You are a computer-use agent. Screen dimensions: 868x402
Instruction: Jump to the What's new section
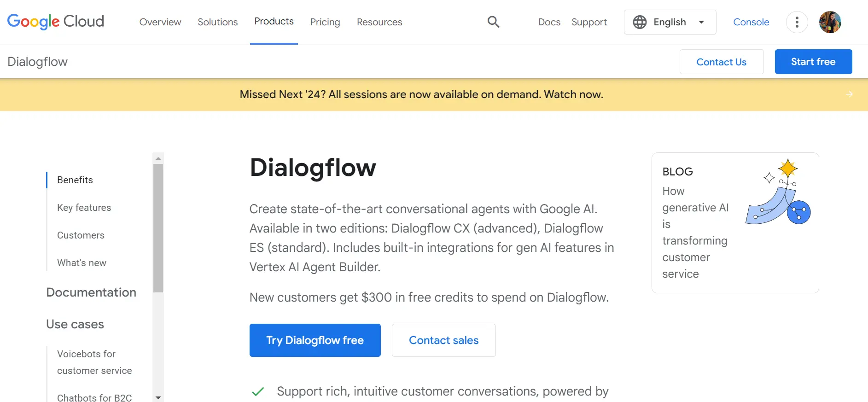(82, 263)
